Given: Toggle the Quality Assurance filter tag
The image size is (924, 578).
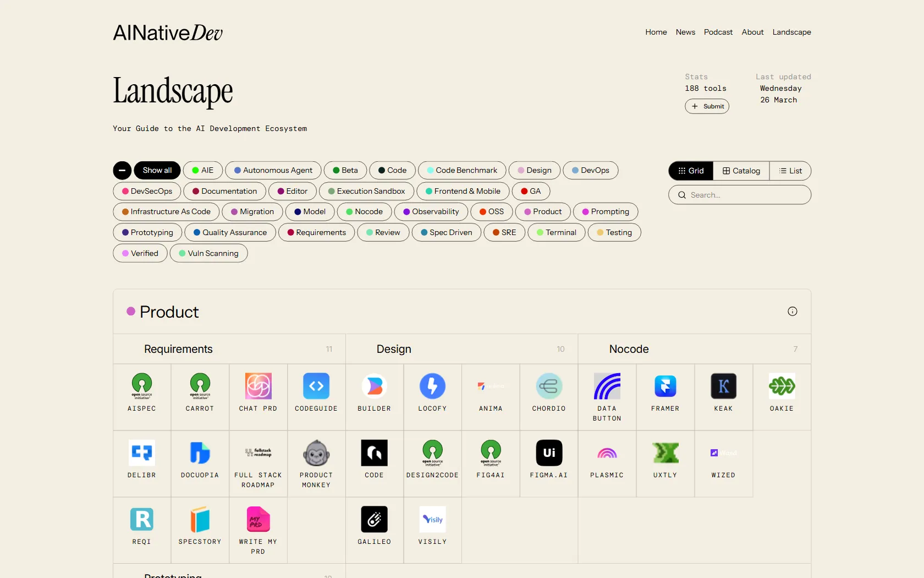Looking at the screenshot, I should [x=230, y=232].
